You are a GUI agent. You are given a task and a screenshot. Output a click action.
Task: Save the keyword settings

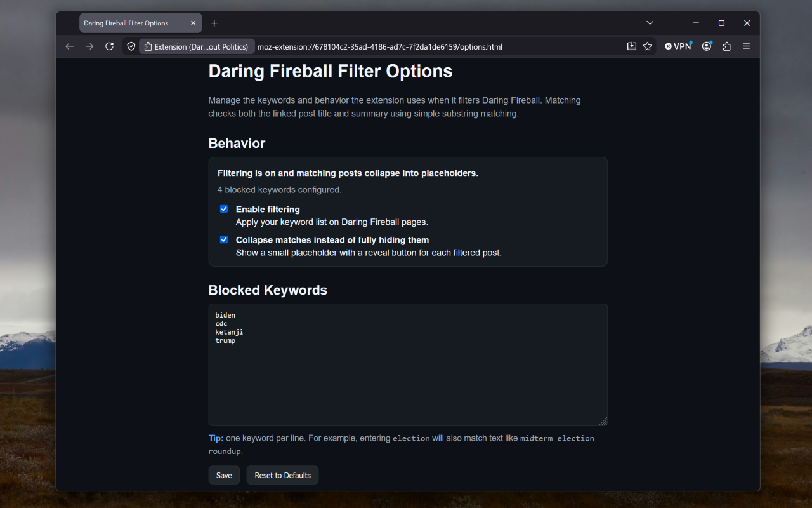224,475
